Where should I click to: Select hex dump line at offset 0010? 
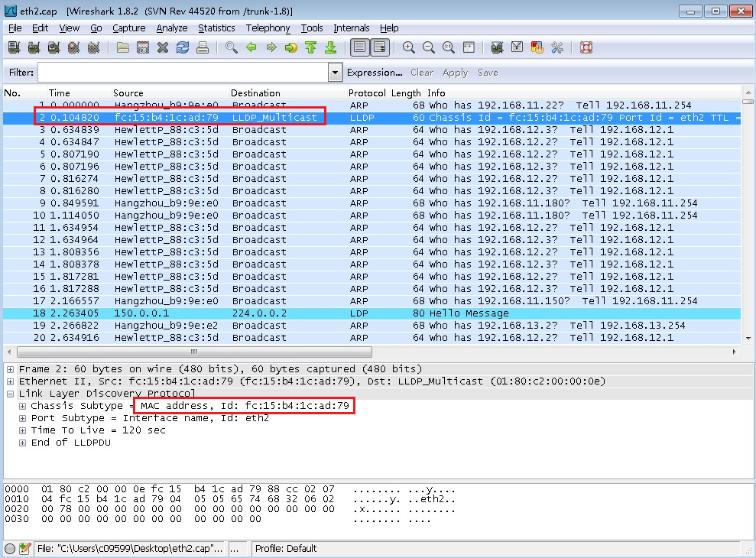coord(230,499)
